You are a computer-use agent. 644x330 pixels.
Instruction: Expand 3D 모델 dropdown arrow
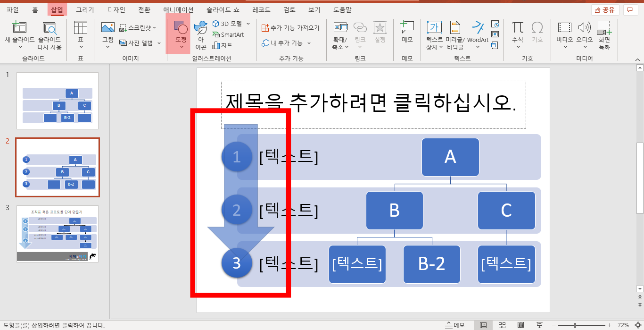tap(248, 24)
